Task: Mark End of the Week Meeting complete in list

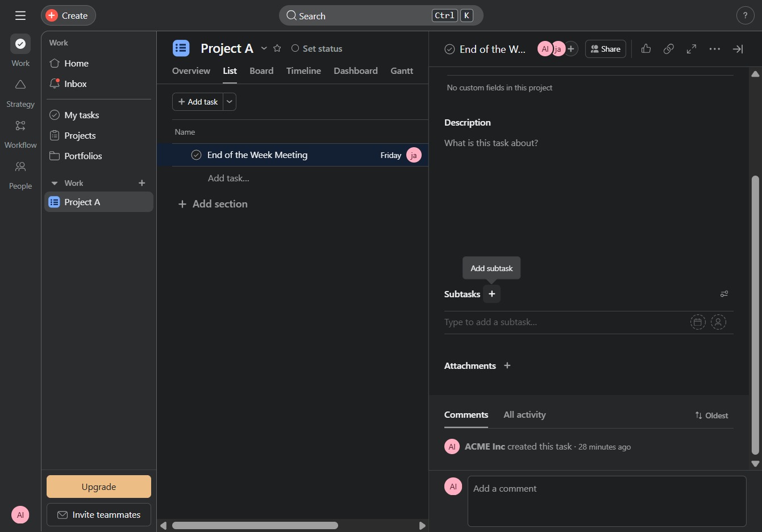Action: click(196, 155)
